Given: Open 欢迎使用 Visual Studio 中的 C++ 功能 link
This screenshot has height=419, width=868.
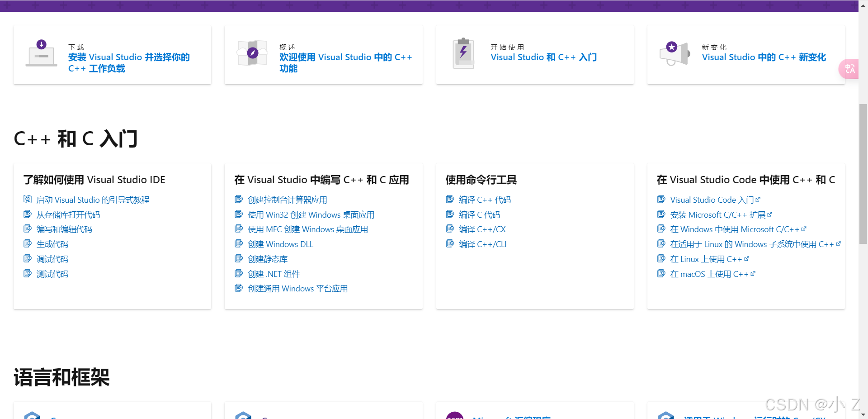Looking at the screenshot, I should [345, 62].
